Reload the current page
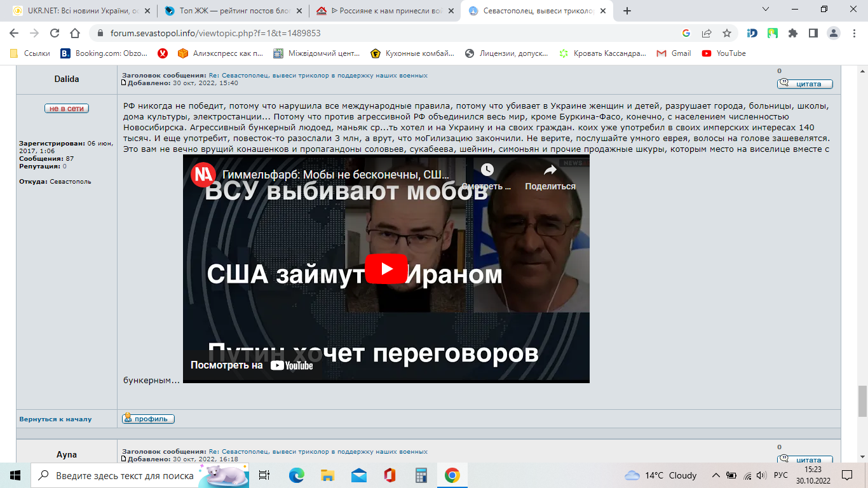The image size is (868, 488). point(55,33)
